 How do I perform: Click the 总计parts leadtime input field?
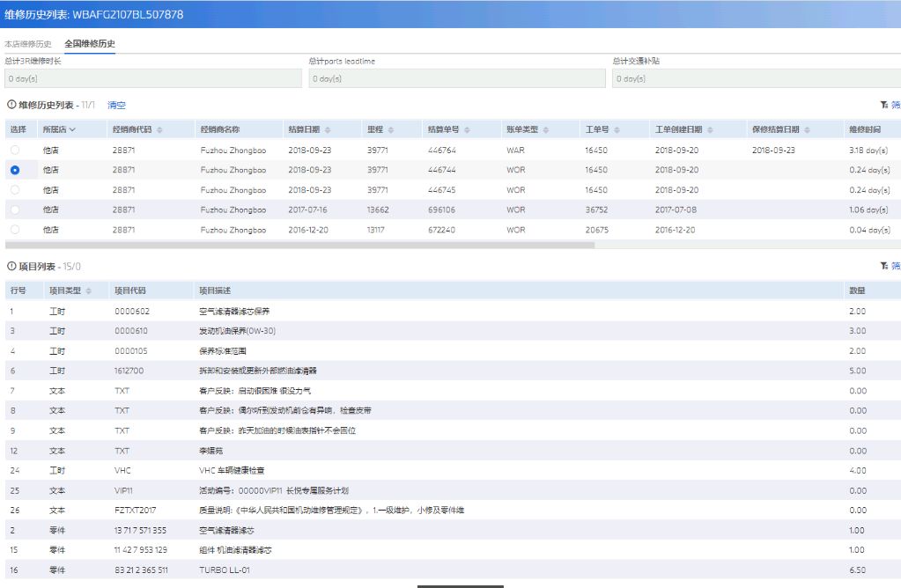[x=457, y=78]
